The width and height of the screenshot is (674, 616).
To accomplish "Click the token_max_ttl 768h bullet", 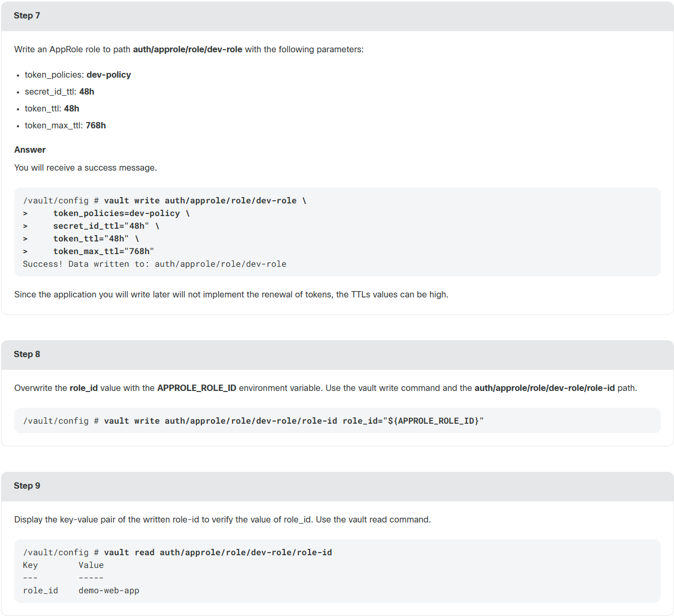I will pos(65,125).
